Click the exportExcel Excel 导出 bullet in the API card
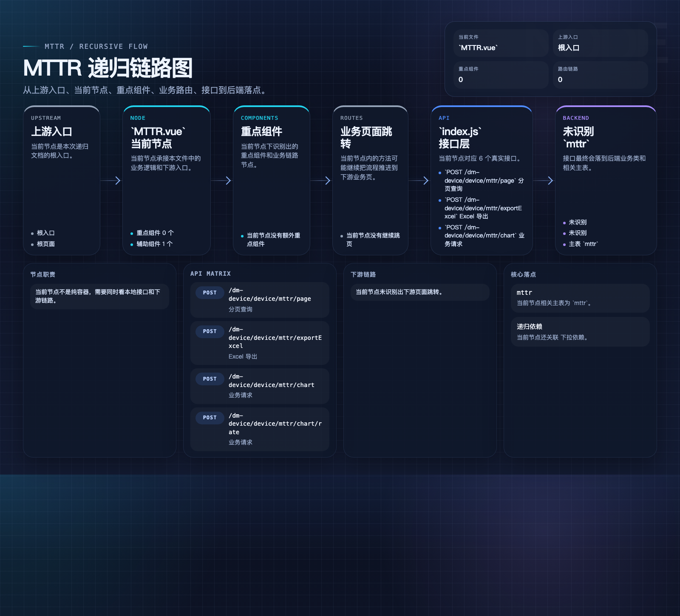 tap(482, 208)
